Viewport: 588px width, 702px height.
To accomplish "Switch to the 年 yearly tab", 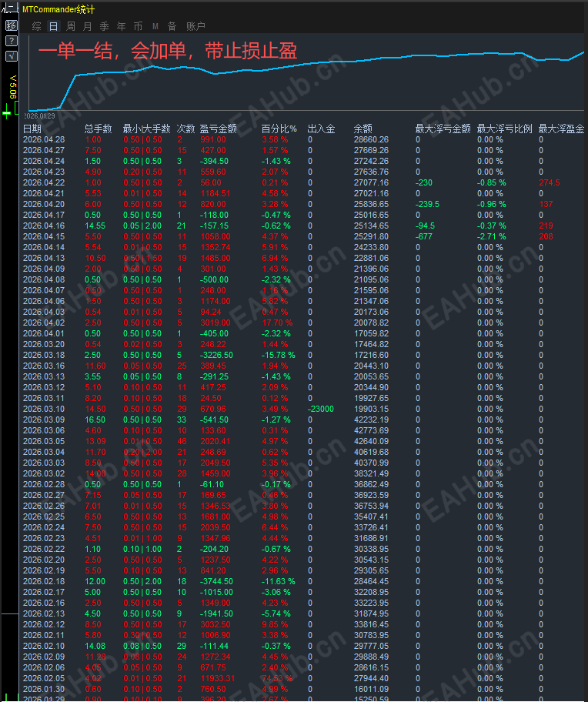I will click(122, 26).
